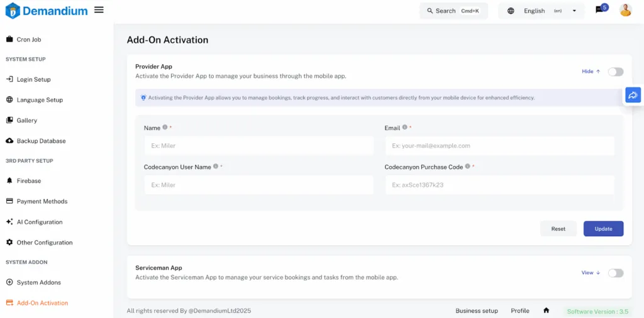Click the SYSTEM SETUP sidebar heading
This screenshot has height=318, width=644.
tap(25, 59)
